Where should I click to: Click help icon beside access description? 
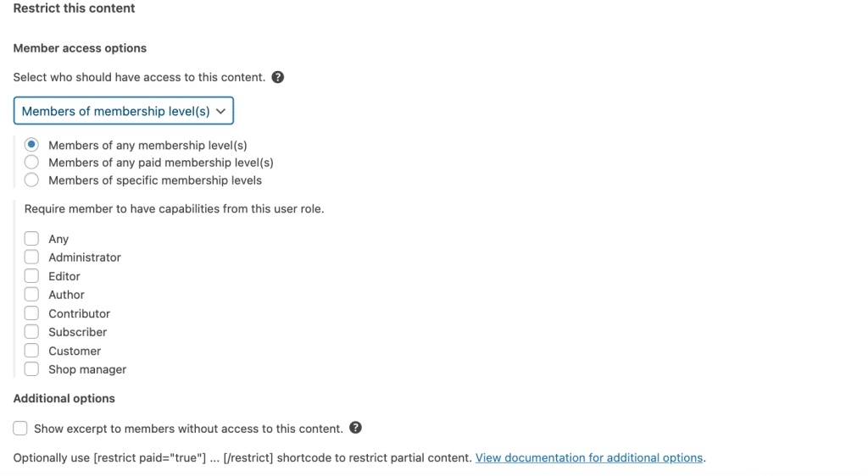point(278,77)
